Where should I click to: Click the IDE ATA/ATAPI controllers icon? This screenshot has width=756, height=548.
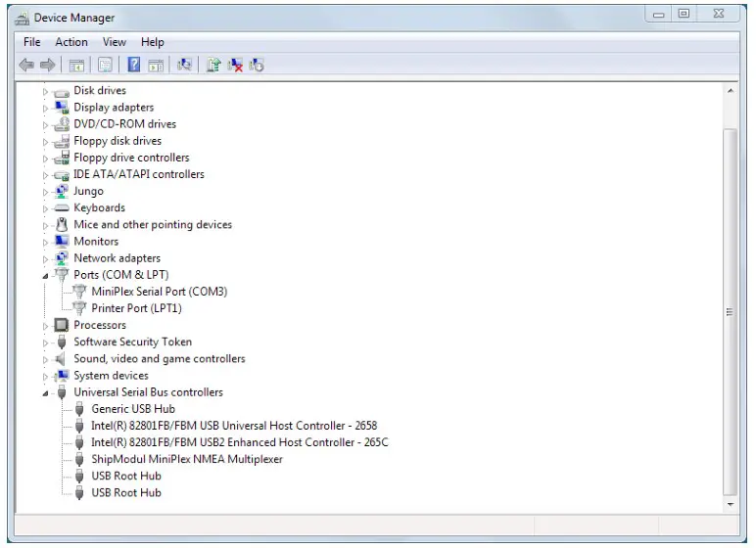62,175
